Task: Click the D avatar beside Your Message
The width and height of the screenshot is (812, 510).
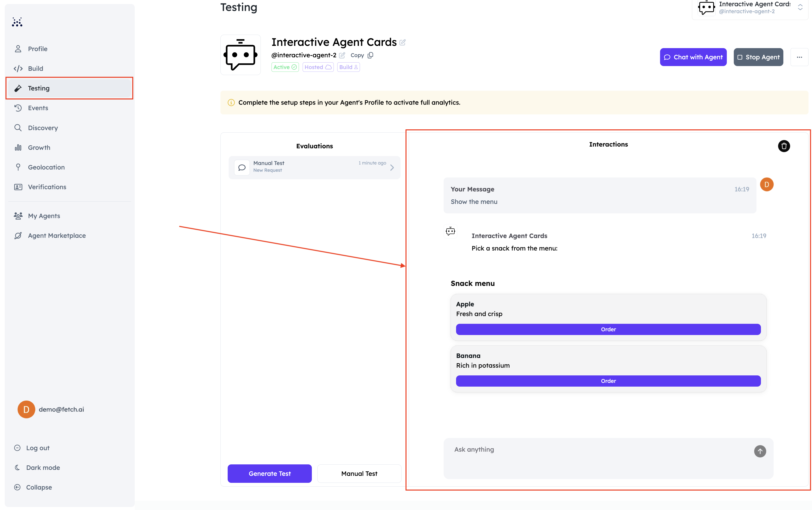Action: click(x=766, y=184)
